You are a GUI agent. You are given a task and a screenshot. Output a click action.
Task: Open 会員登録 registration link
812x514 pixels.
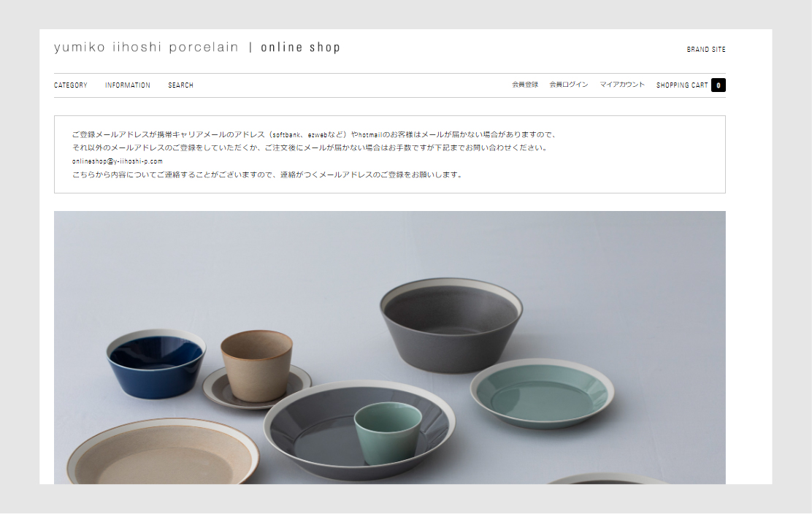click(x=525, y=85)
